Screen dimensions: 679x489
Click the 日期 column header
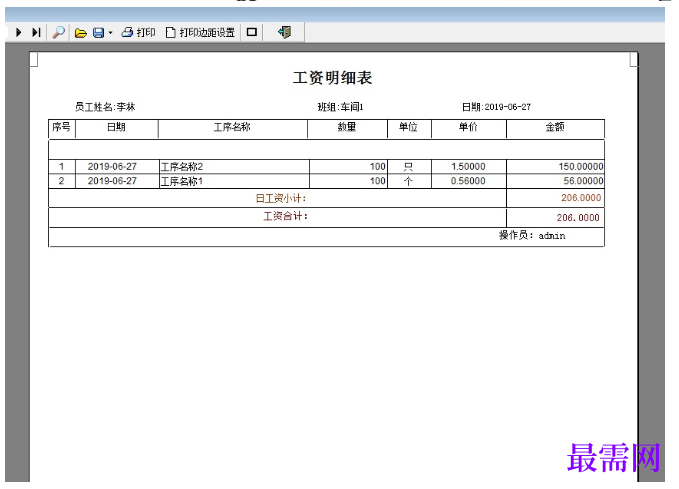pyautogui.click(x=116, y=127)
